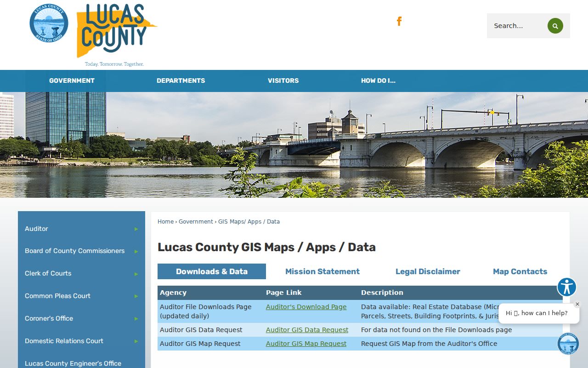The image size is (588, 368).
Task: Open Lucas County Engineer's Office sidebar link
Action: 73,363
